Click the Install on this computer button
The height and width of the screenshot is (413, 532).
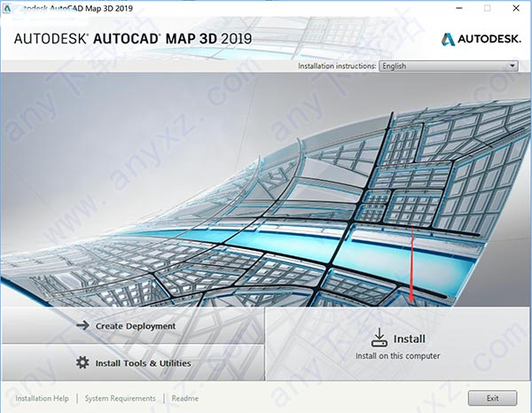[398, 344]
